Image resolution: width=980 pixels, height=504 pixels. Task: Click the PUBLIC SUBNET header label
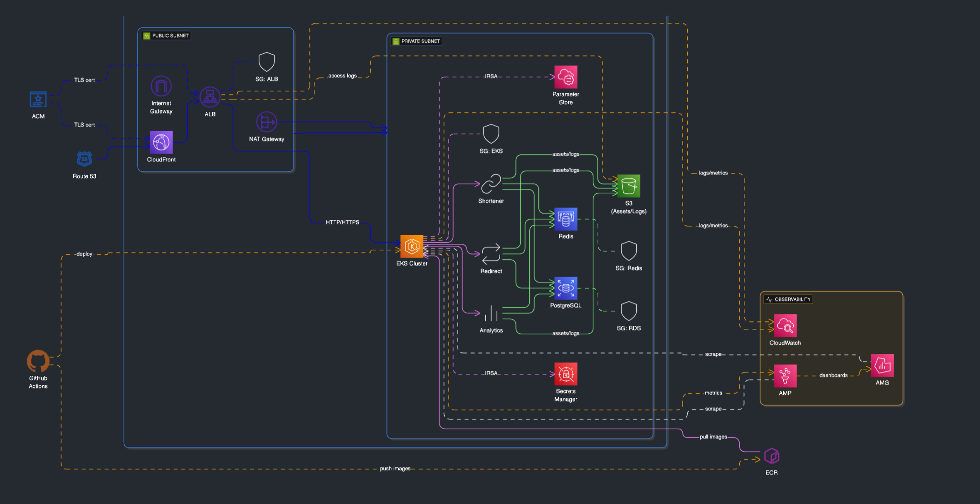[166, 35]
